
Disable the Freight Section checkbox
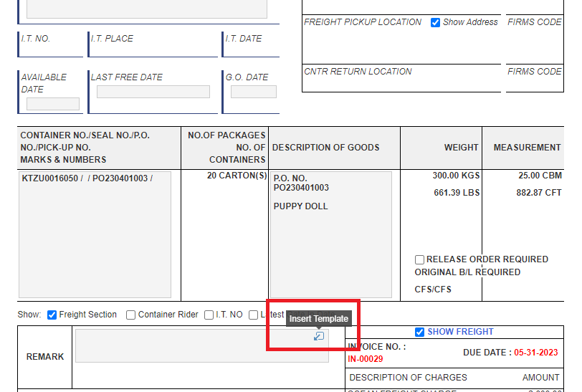[x=52, y=315]
